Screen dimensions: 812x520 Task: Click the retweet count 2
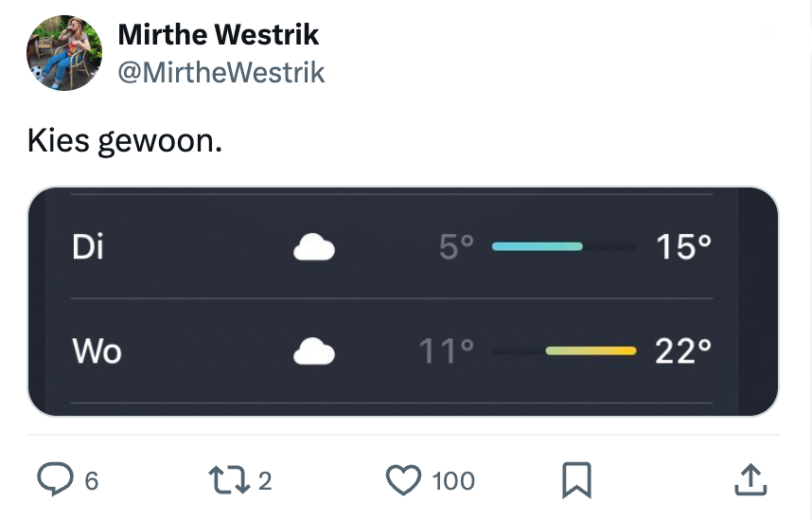click(x=265, y=481)
